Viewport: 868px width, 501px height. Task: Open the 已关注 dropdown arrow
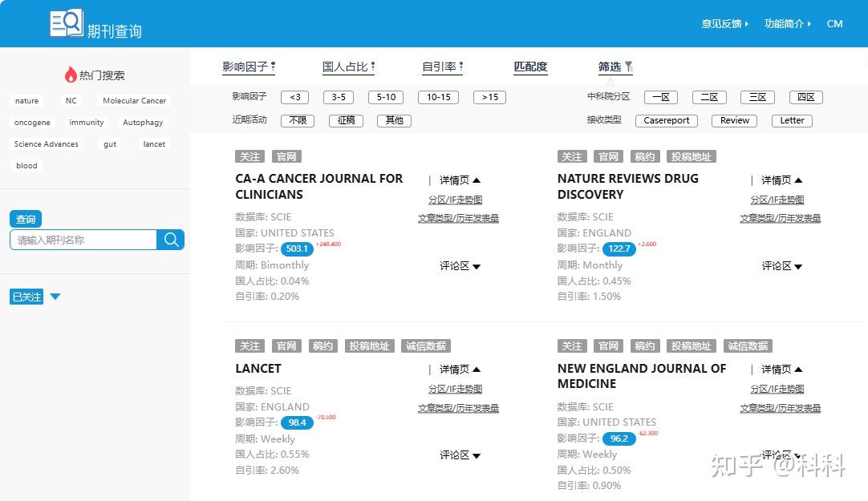coord(55,297)
